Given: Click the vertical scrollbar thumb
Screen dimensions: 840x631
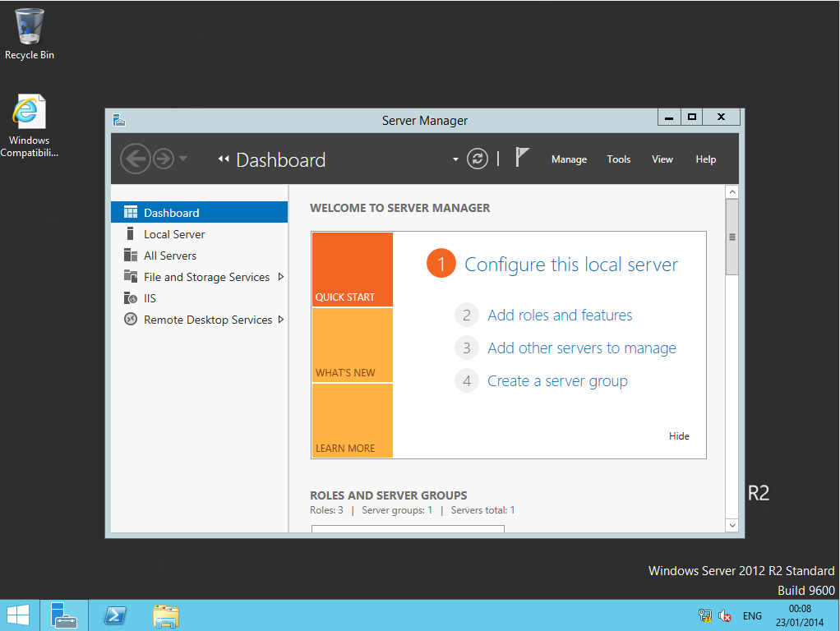Looking at the screenshot, I should click(732, 237).
